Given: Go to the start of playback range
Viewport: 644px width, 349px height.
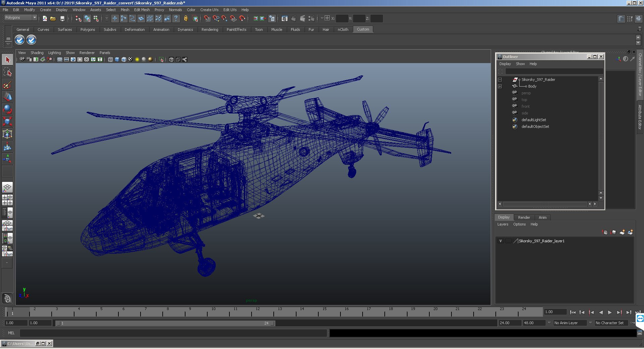Looking at the screenshot, I should 573,312.
